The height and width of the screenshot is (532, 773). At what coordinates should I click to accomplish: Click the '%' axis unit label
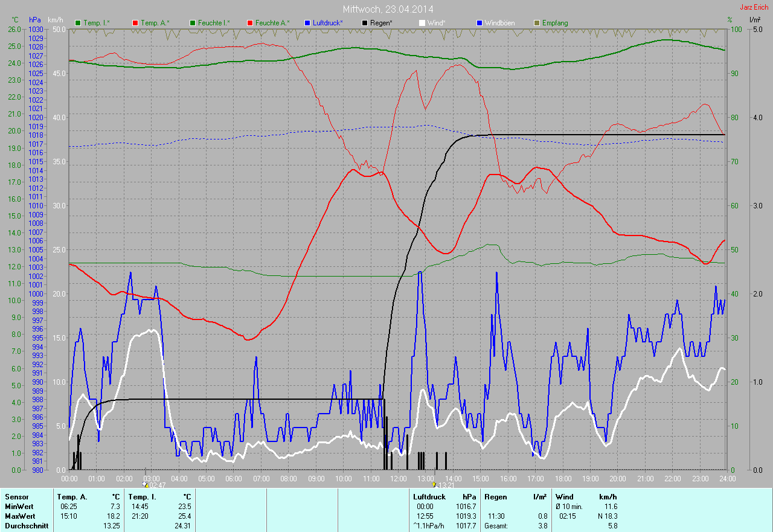pos(730,20)
